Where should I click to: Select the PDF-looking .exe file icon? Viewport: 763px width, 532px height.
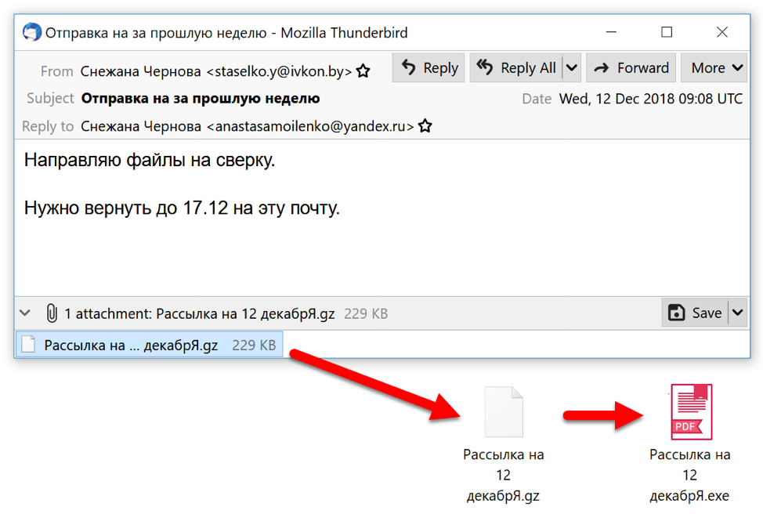click(x=690, y=411)
